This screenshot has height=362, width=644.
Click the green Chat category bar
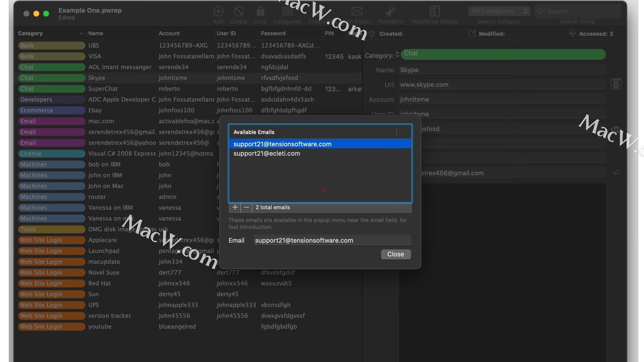click(x=503, y=54)
